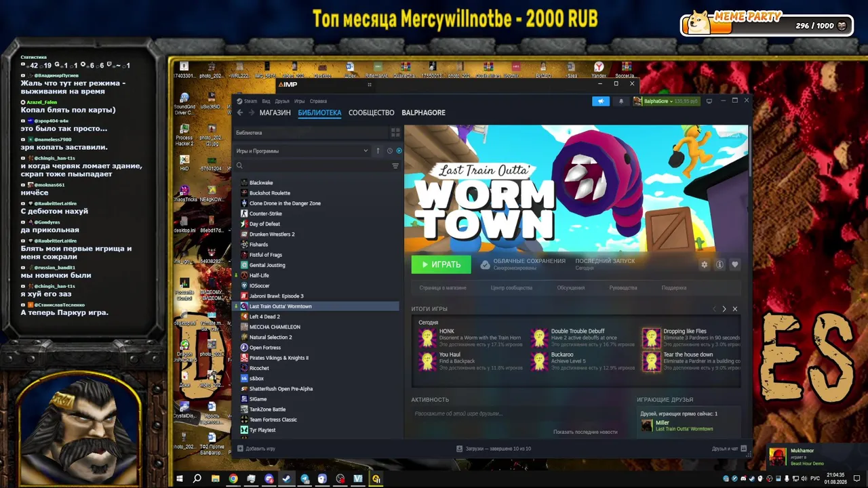Open the Вид menu
The image size is (868, 488).
tap(267, 101)
